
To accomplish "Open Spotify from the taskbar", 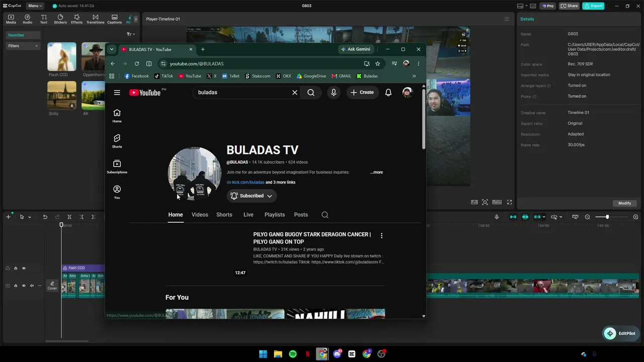I will click(x=292, y=354).
